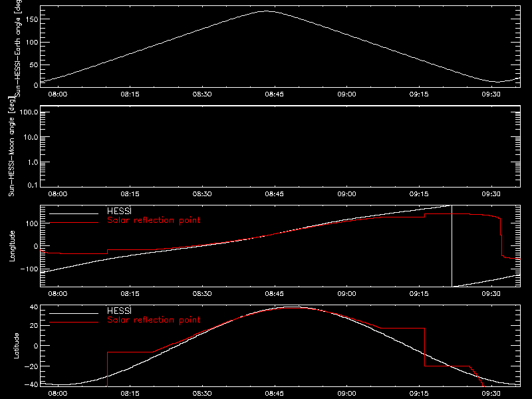Click the 40 tick on the Latitude plot
Screen dimensions: 532x399
tap(34, 307)
